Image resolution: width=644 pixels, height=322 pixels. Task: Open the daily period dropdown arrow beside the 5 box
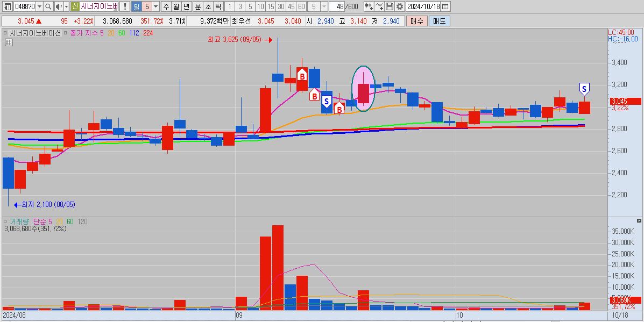pyautogui.click(x=155, y=6)
